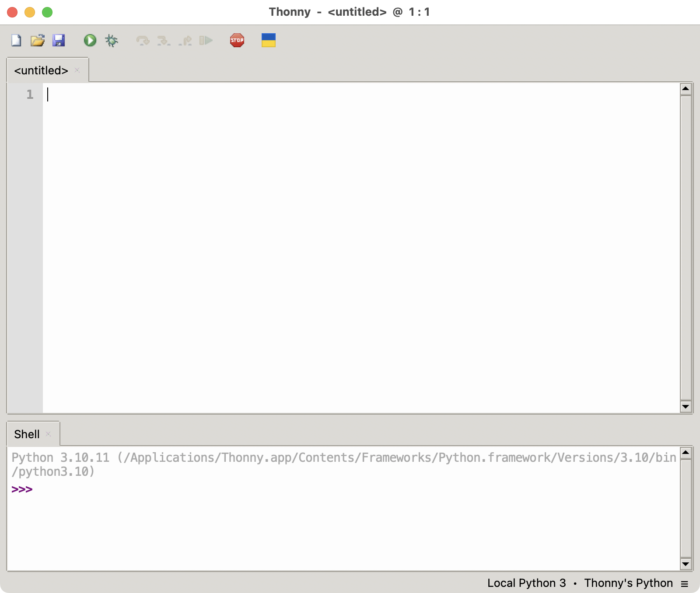The width and height of the screenshot is (700, 593).
Task: Switch to the Shell tab
Action: pos(27,434)
